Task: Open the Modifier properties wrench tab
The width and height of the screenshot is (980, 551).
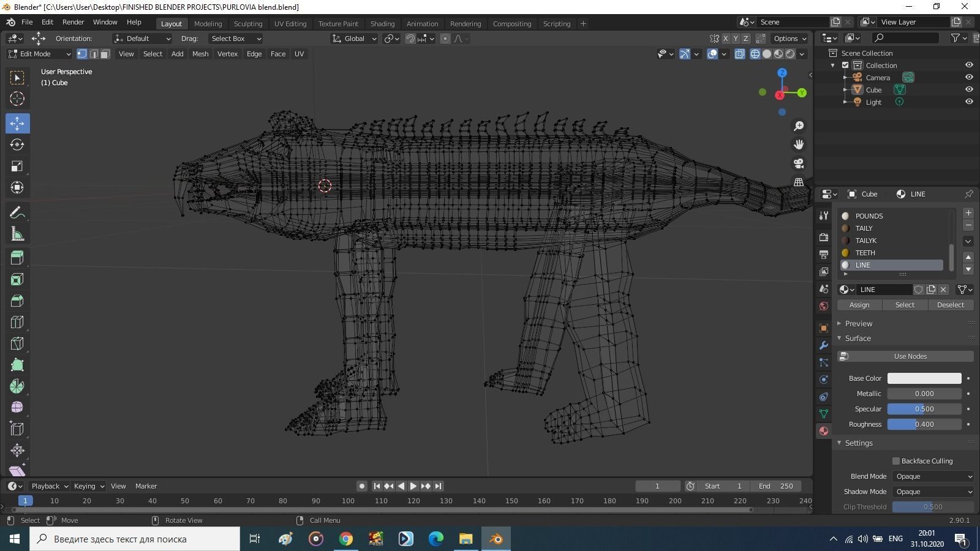Action: pos(824,345)
